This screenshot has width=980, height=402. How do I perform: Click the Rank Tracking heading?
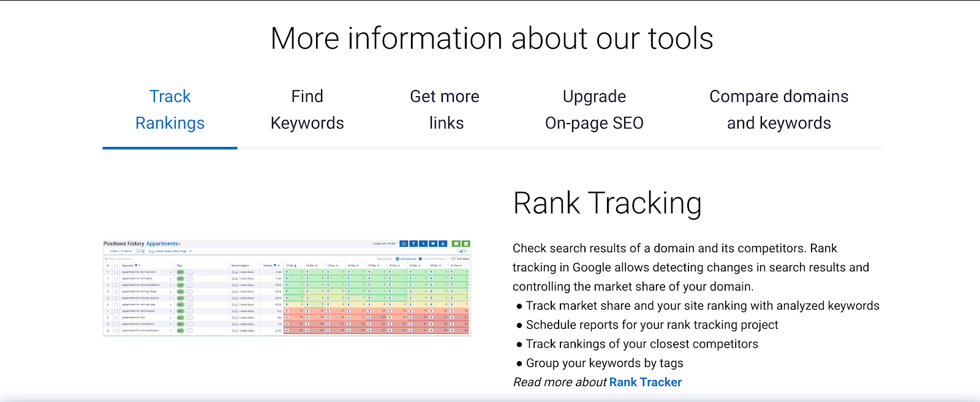pyautogui.click(x=607, y=203)
